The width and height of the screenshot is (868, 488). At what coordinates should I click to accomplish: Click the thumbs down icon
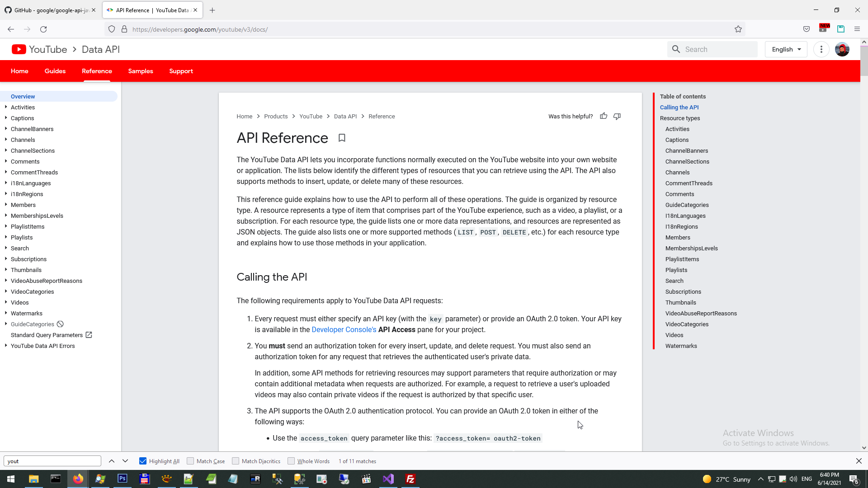[x=617, y=116]
